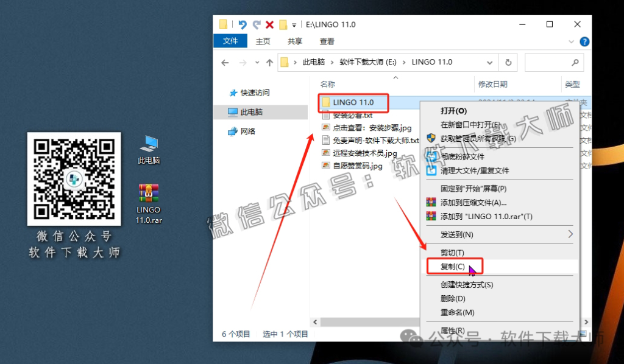Viewport: 624px width, 364px height.
Task: Click inside the search box
Action: pos(551,61)
